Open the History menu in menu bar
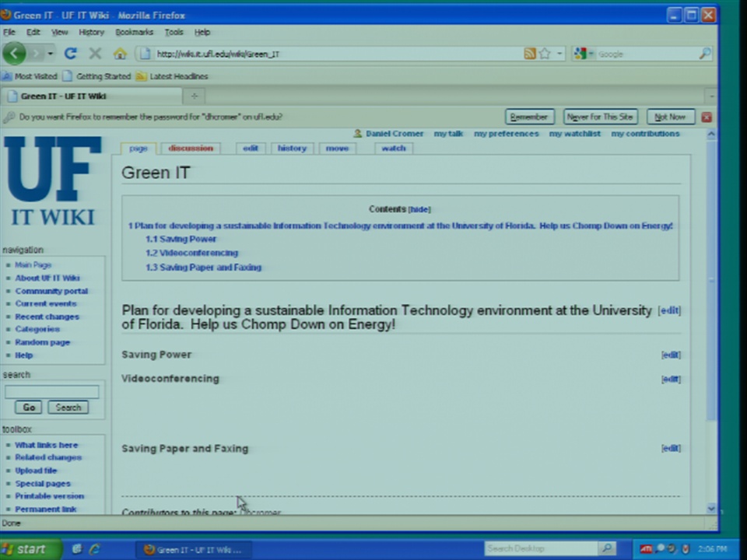This screenshot has height=560, width=747. [x=92, y=32]
